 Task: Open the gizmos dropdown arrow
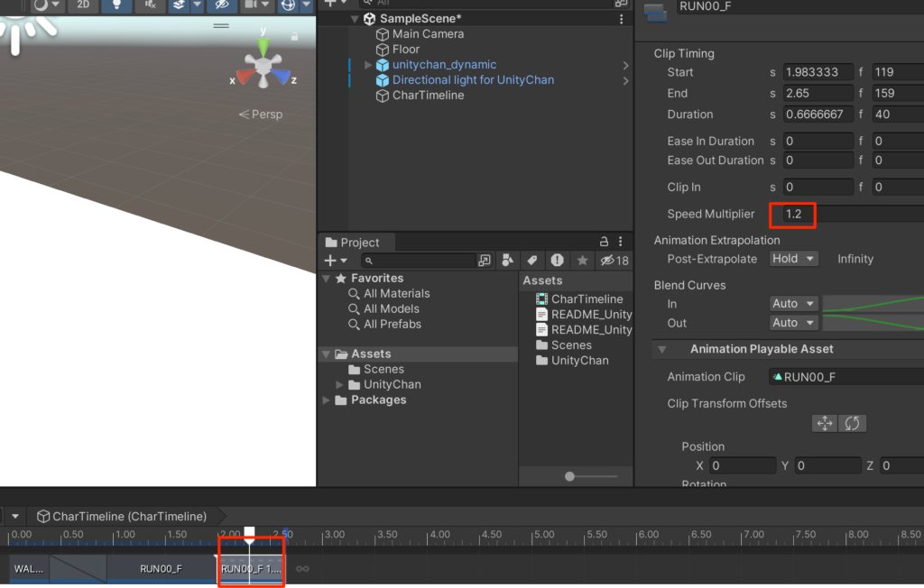(x=307, y=5)
